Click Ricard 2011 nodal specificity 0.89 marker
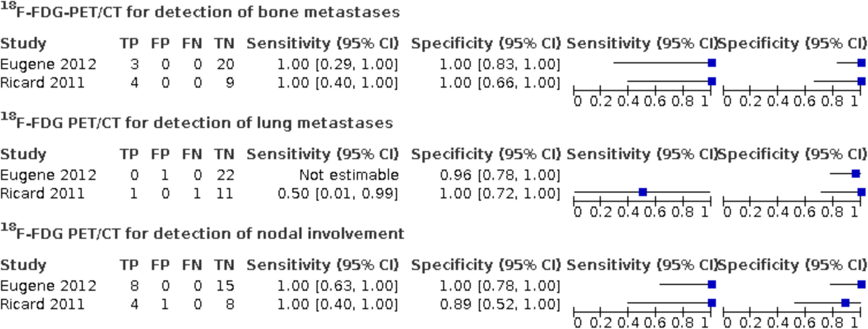Screen dimensions: 868x329 pyautogui.click(x=845, y=303)
